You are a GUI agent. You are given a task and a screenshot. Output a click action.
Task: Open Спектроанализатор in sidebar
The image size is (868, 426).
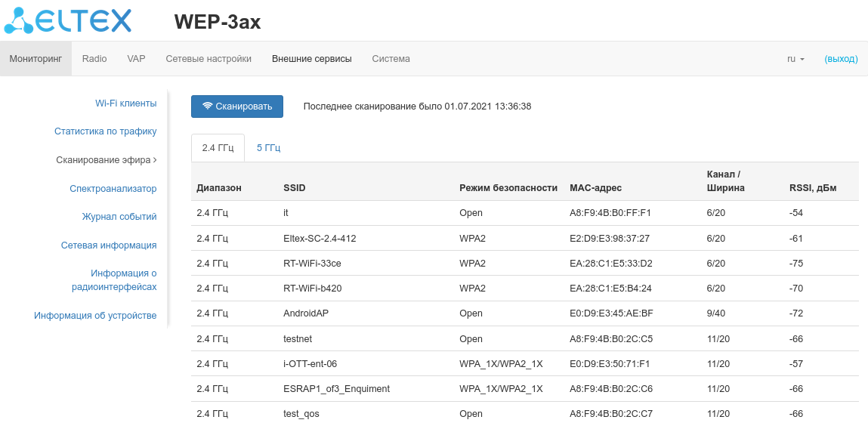pos(113,189)
